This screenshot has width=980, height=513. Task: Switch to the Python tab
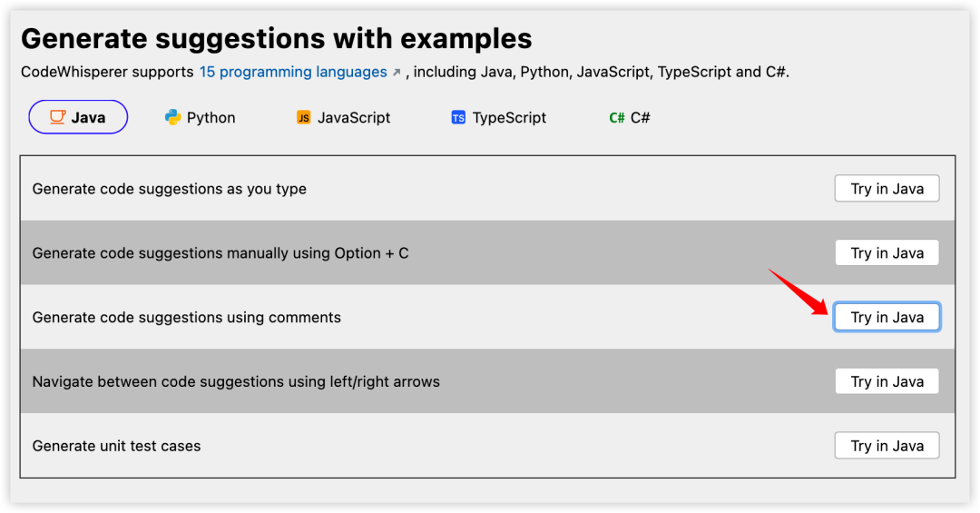click(200, 117)
